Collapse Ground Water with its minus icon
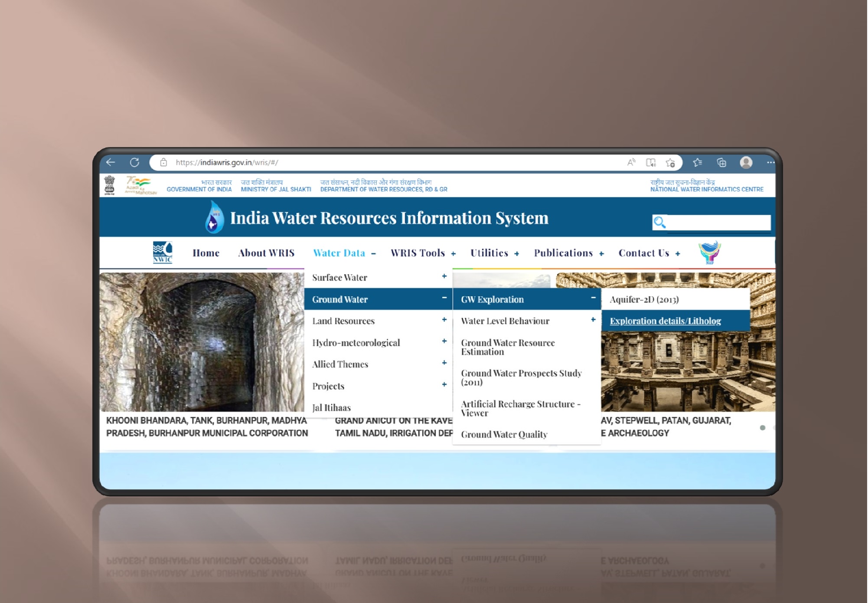This screenshot has height=603, width=868. 444,298
